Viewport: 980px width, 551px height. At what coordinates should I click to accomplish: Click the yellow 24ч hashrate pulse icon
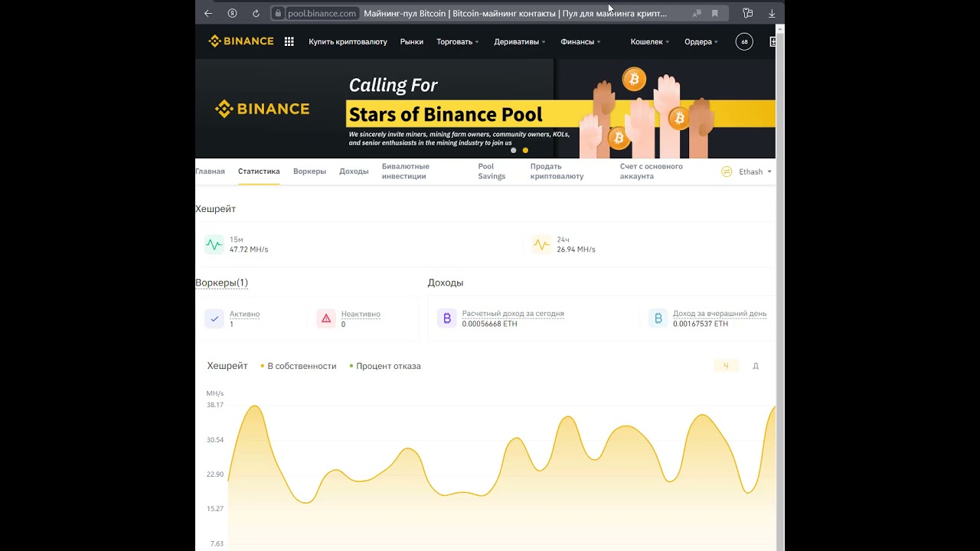(541, 245)
